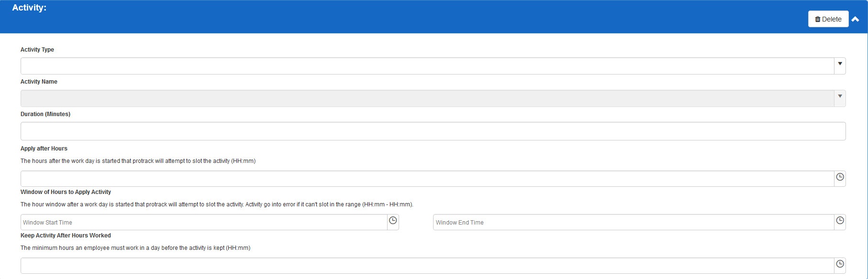
Task: Click the Keep Activity After Hours Worked label
Action: (66, 236)
